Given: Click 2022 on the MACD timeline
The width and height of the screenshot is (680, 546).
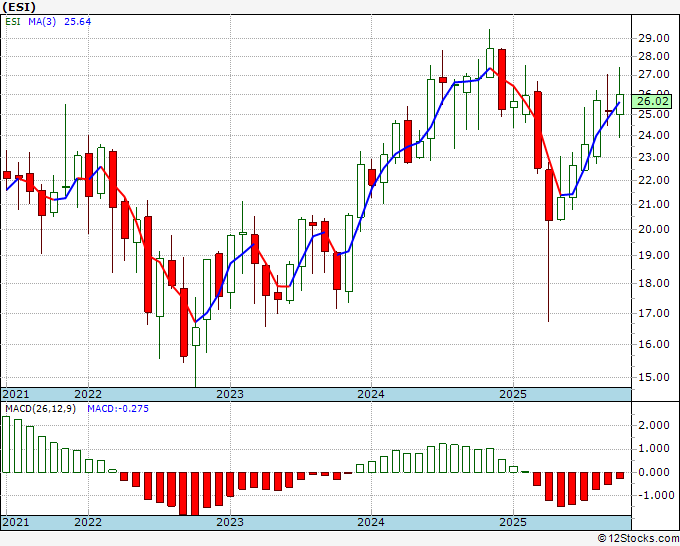Looking at the screenshot, I should 88,522.
